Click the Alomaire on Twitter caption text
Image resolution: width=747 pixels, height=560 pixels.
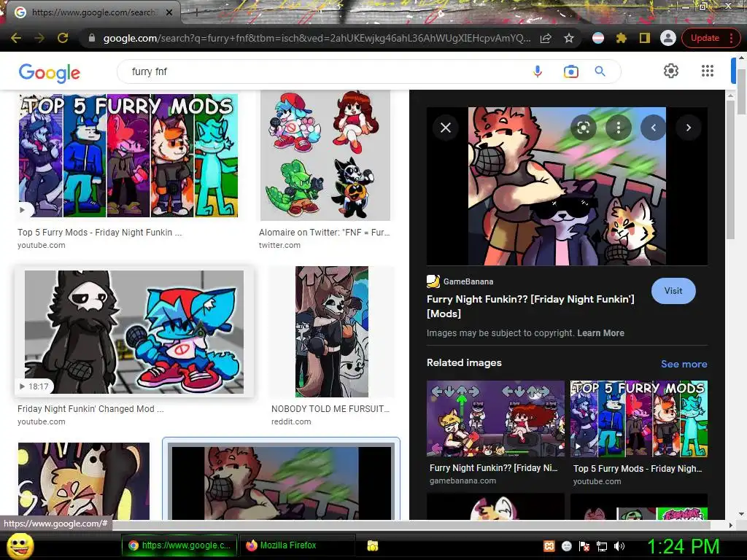tap(324, 233)
